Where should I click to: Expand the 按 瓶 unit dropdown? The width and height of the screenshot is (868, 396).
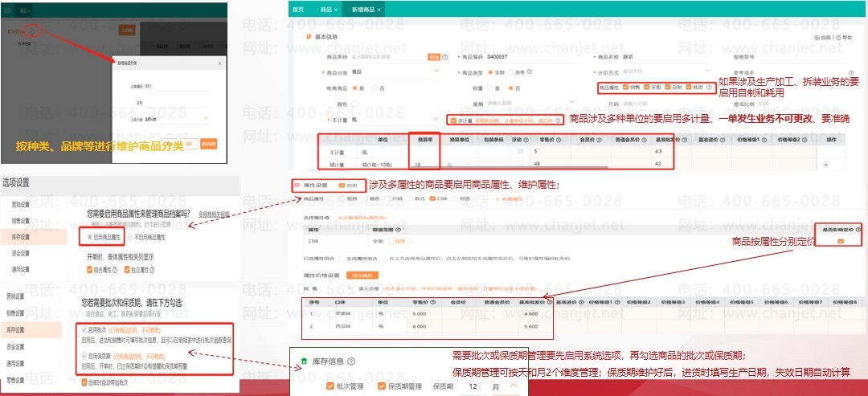[350, 288]
